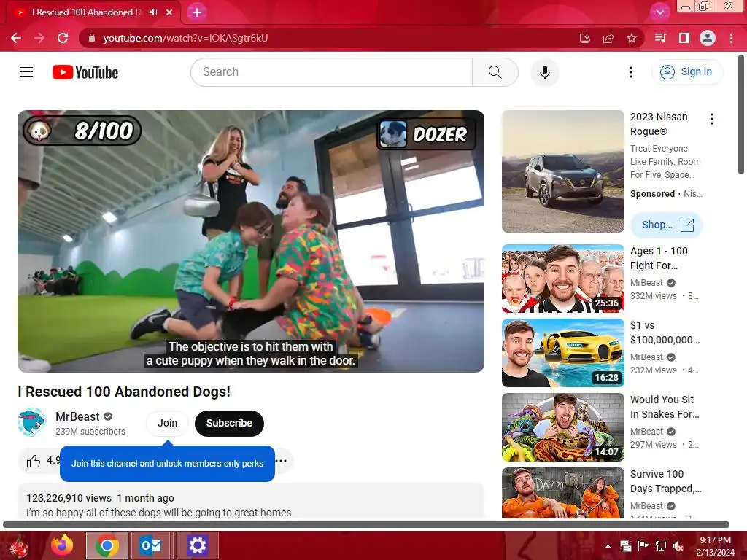Open more actions ellipsis under video

click(282, 461)
